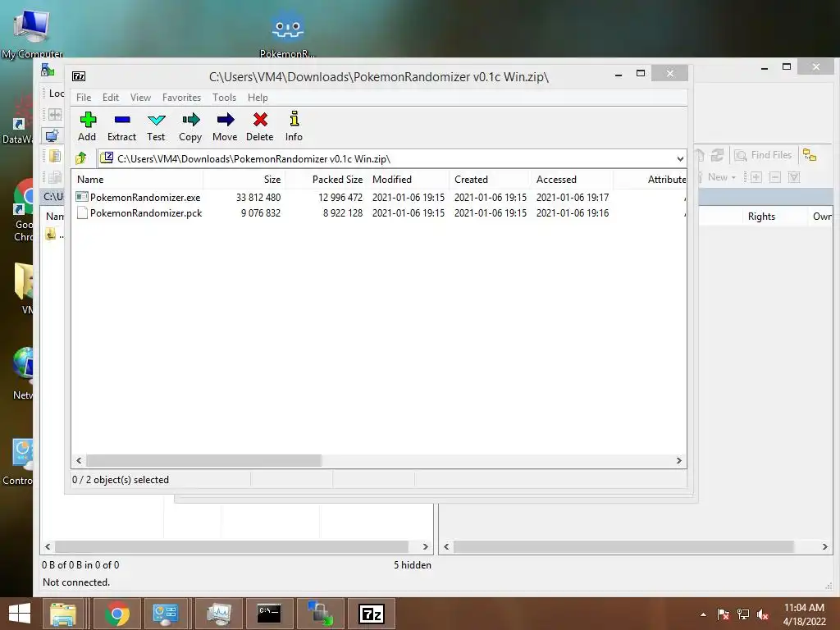The image size is (840, 630).
Task: Go up one folder level in 7-Zip
Action: (81, 158)
